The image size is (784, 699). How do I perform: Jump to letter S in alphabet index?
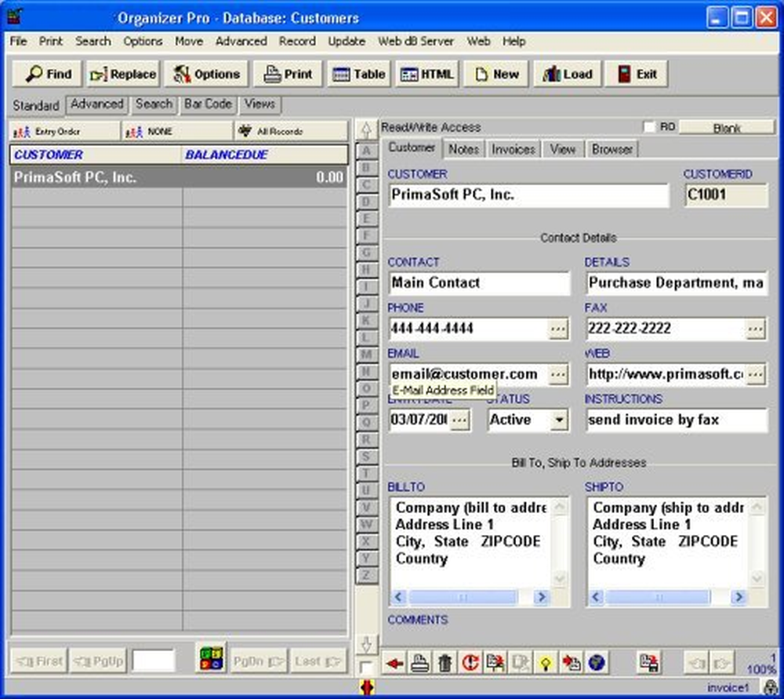tap(366, 457)
